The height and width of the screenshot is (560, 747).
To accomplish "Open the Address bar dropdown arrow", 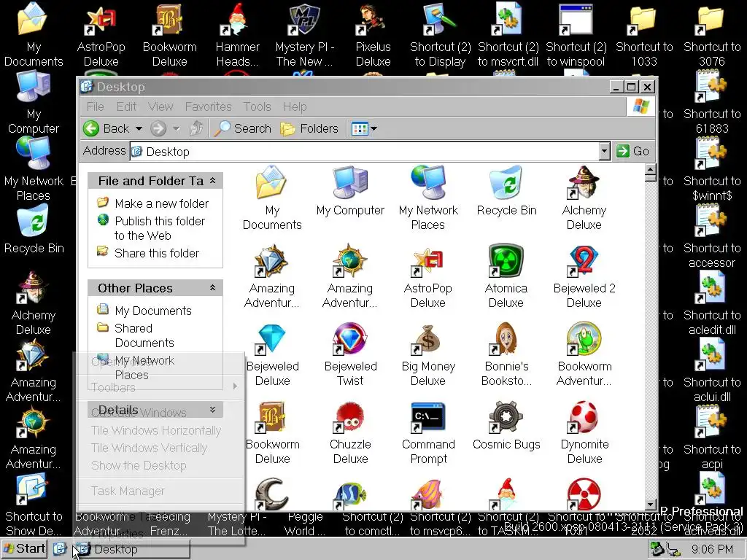I will pyautogui.click(x=604, y=152).
